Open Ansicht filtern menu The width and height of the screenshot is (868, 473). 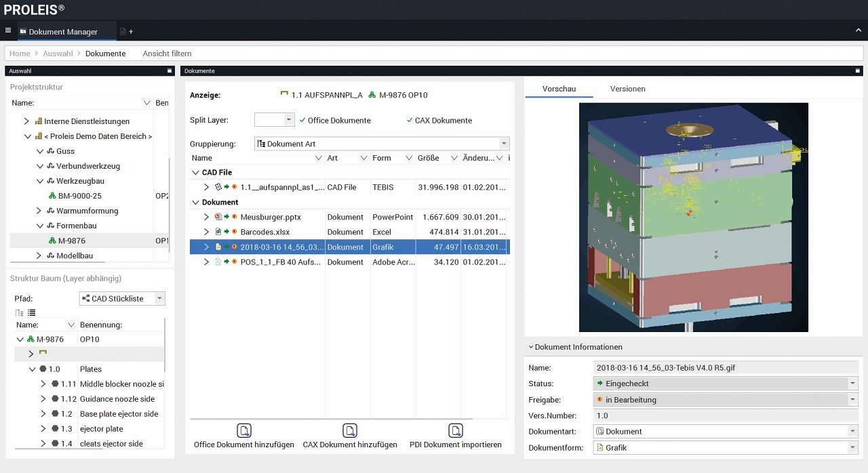(x=167, y=54)
